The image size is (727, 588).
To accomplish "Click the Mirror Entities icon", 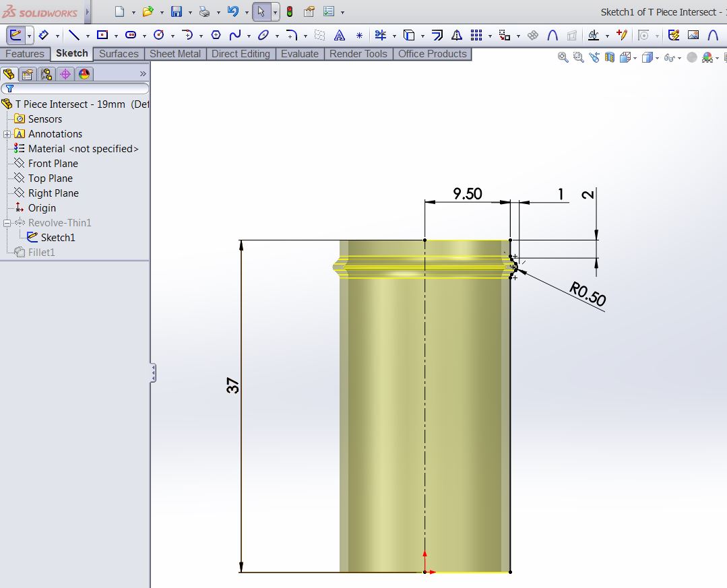I will click(457, 35).
